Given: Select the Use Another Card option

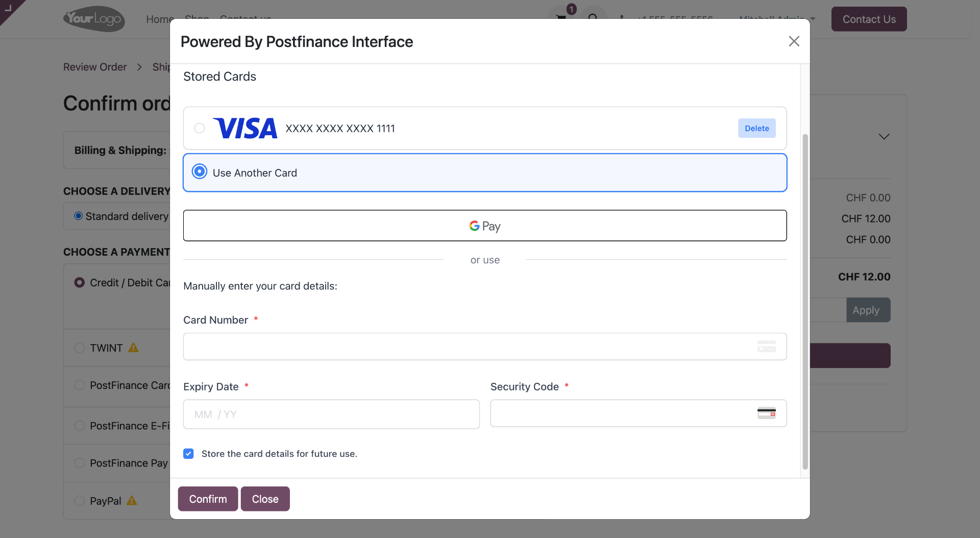Looking at the screenshot, I should (x=199, y=172).
